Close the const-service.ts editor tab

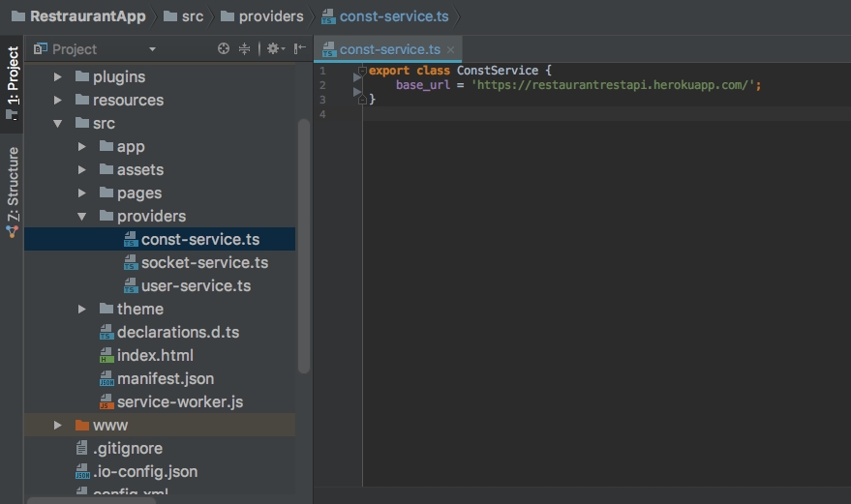(x=451, y=49)
